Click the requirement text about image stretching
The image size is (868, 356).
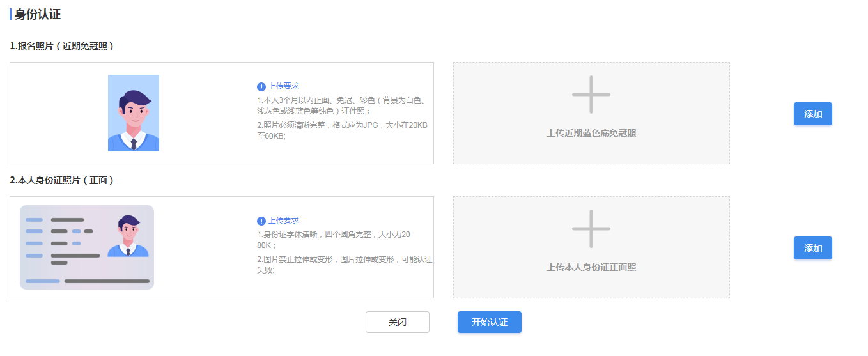point(345,265)
